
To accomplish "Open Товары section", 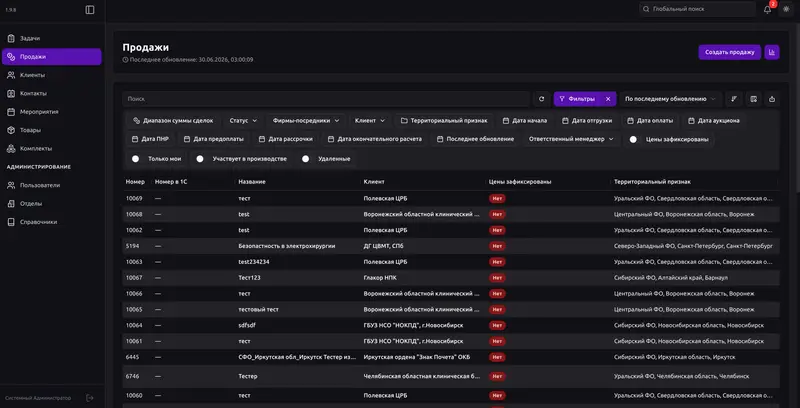I will (x=52, y=130).
